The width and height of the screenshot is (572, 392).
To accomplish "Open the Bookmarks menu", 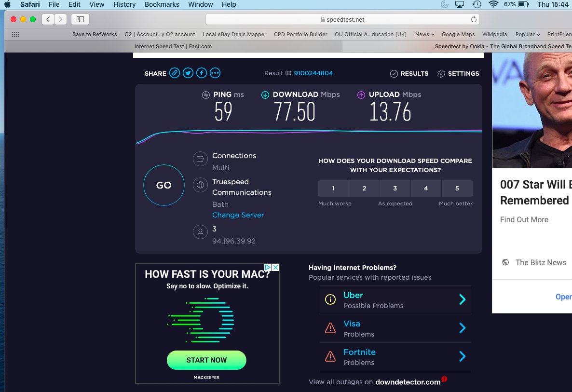I will [162, 4].
